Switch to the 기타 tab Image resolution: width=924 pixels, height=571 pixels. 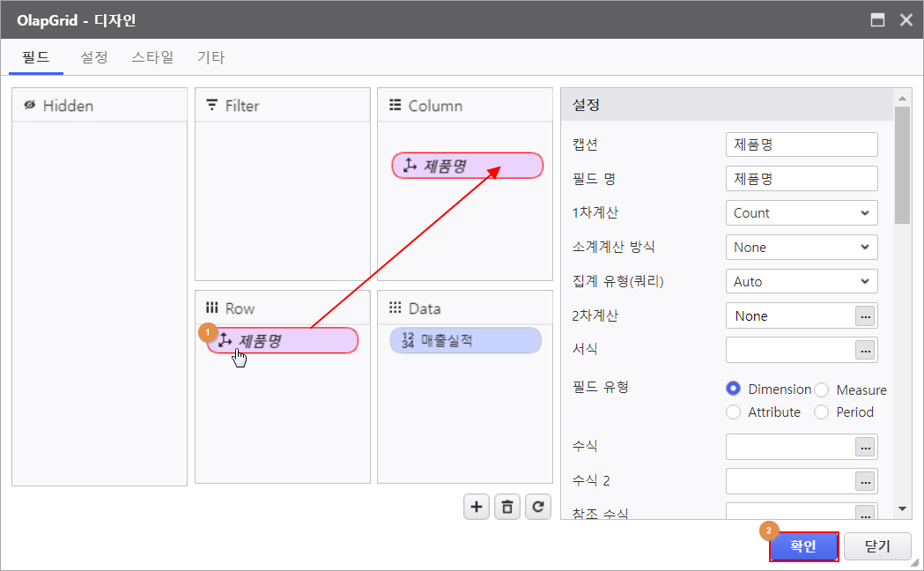tap(211, 57)
